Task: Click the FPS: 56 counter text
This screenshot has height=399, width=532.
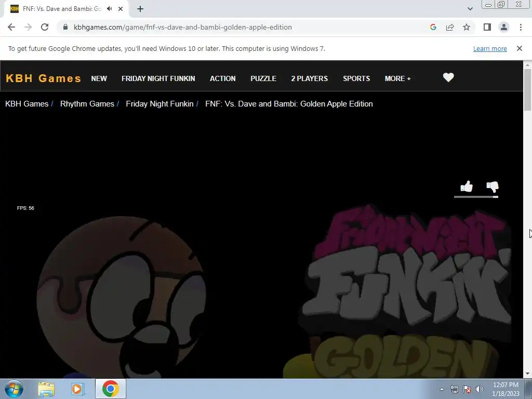Action: pyautogui.click(x=25, y=208)
